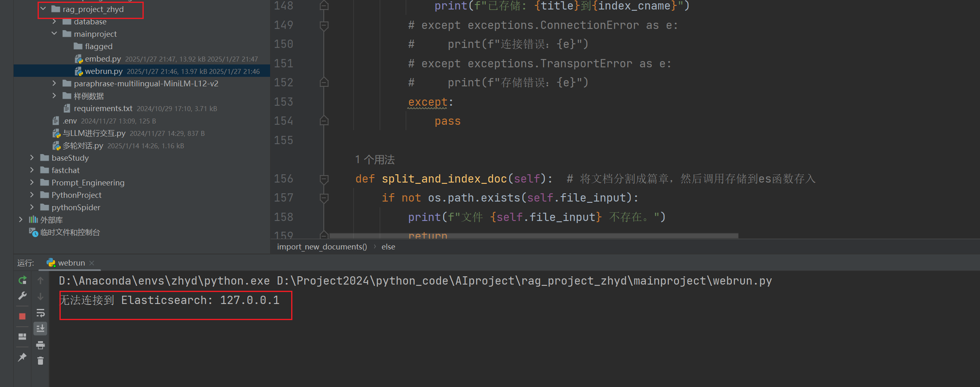Expand the baseStudy folder
The width and height of the screenshot is (980, 387).
(32, 158)
